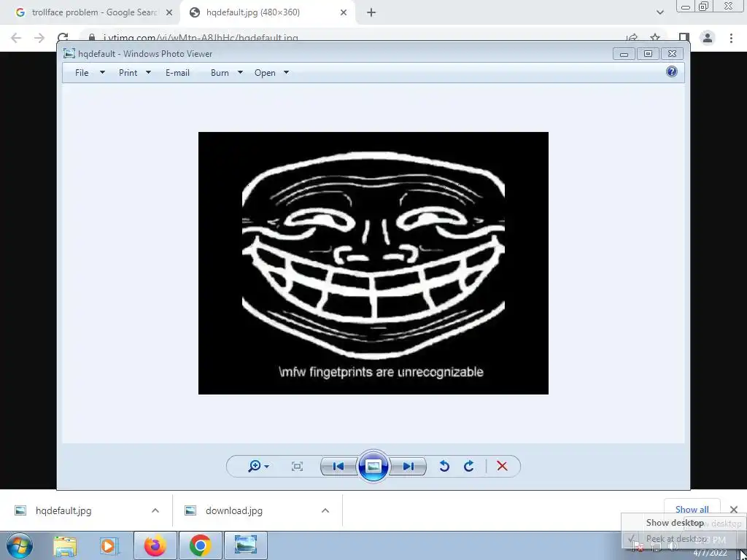Open Chrome tab search chevron
The image size is (747, 560).
pos(659,12)
